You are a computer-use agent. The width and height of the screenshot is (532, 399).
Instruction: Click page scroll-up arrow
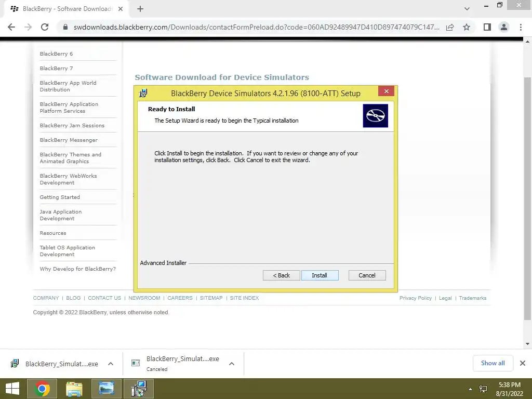click(527, 42)
